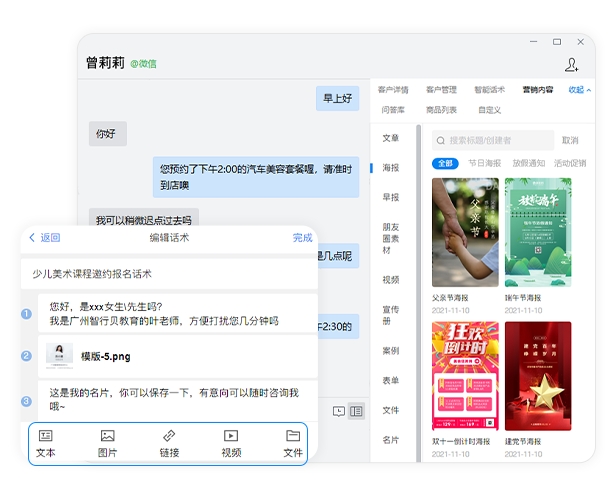Add a 文本 text item
Image resolution: width=612 pixels, height=503 pixels.
point(46,444)
